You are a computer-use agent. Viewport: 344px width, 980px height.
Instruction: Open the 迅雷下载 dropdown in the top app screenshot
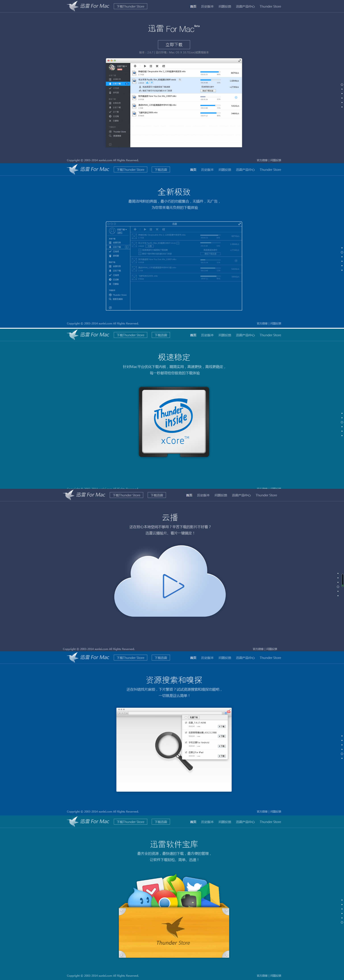point(122,66)
